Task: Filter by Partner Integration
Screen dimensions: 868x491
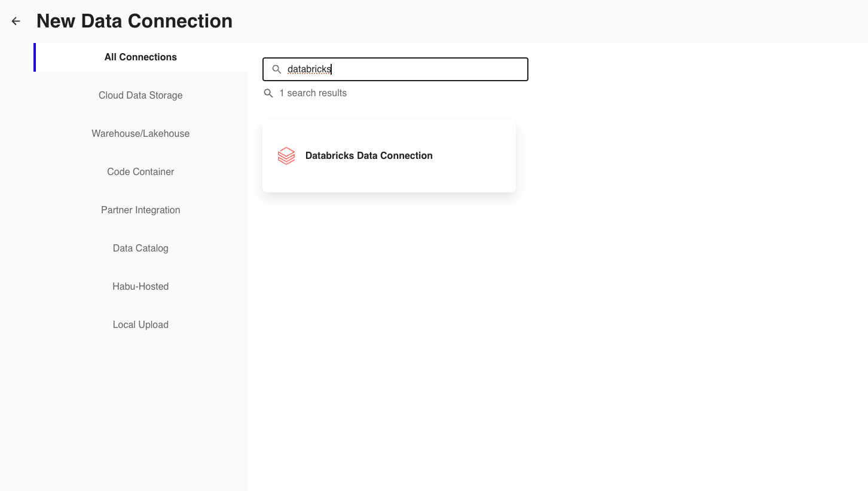Action: (140, 210)
